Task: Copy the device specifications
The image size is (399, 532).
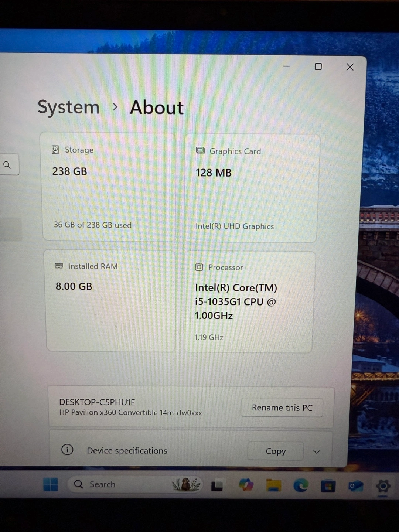Action: [276, 451]
